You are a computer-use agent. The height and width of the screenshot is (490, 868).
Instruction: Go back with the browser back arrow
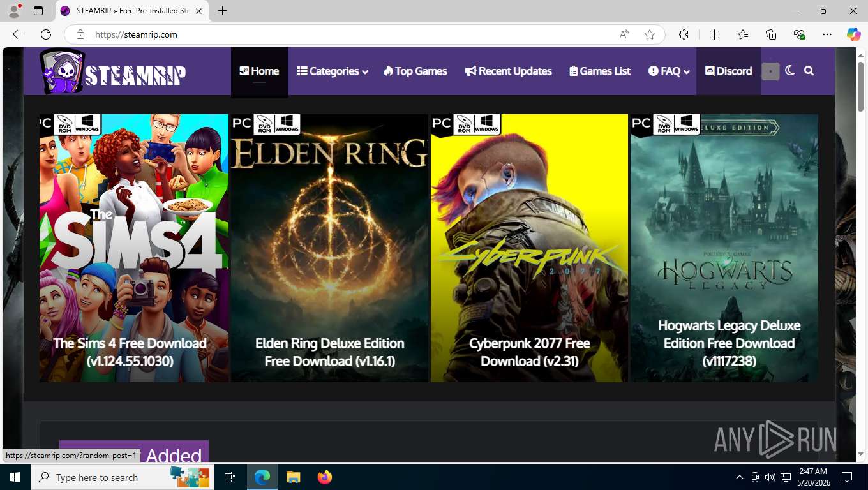pyautogui.click(x=18, y=34)
